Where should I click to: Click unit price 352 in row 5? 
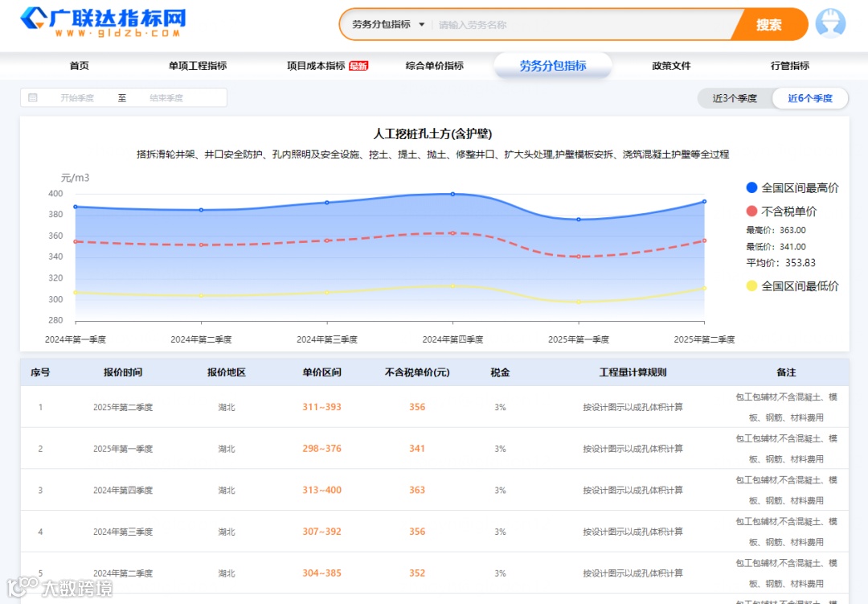tap(417, 573)
